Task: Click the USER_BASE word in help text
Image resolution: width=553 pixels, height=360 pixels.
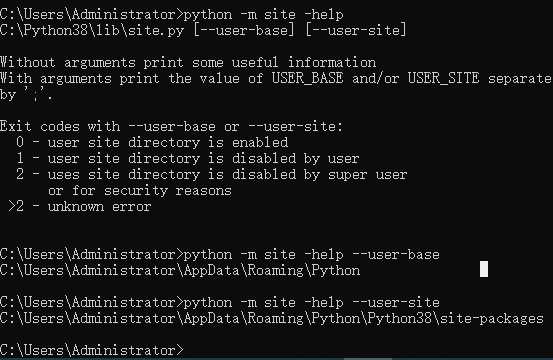Action: (x=307, y=78)
